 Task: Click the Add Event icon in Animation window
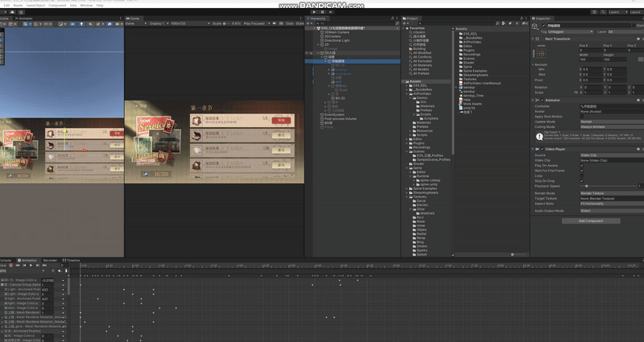pyautogui.click(x=66, y=270)
